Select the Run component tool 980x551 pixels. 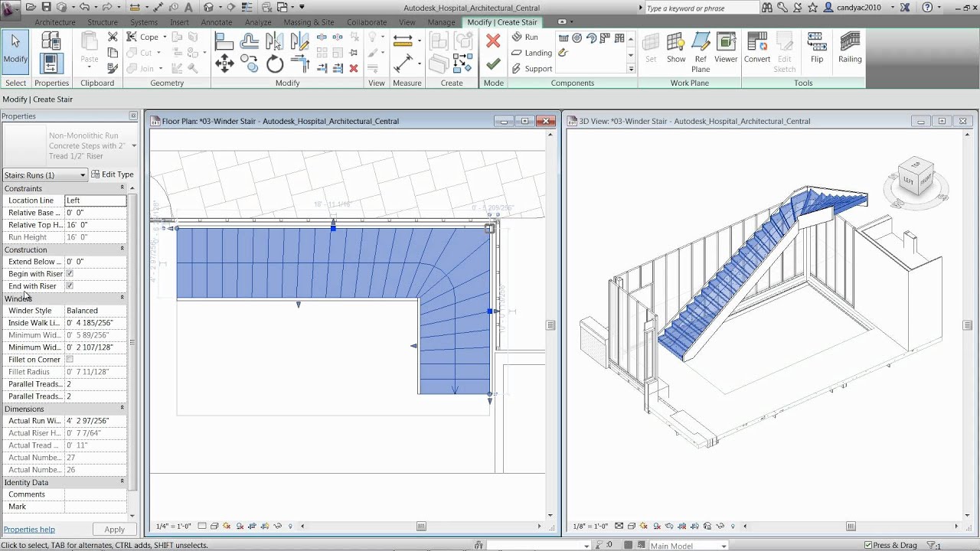tap(524, 37)
